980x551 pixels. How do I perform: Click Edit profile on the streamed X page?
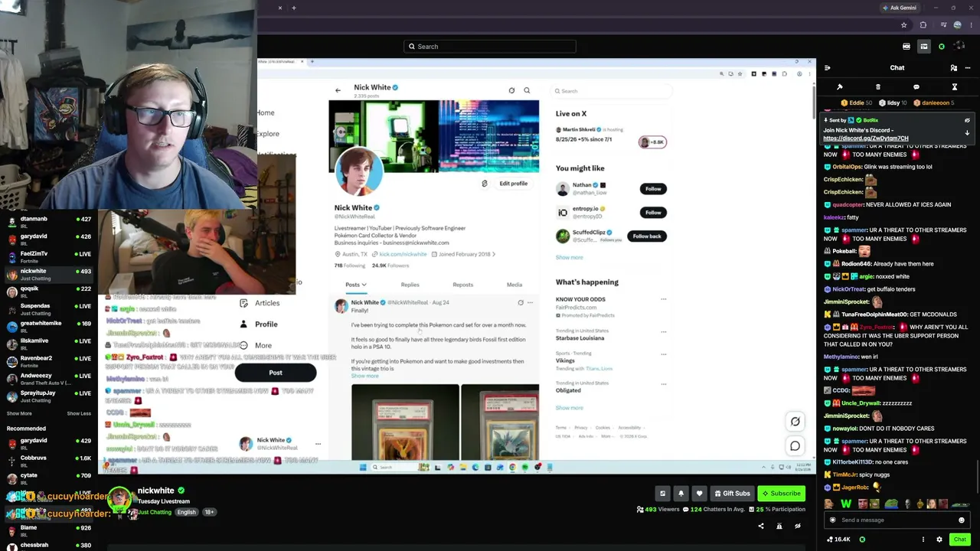(x=514, y=184)
